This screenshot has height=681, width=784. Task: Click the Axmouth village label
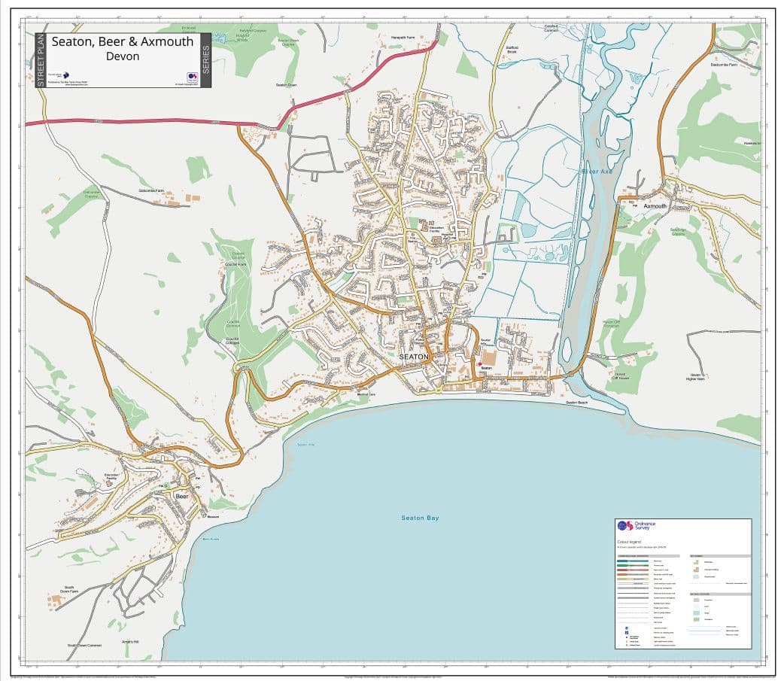tap(655, 206)
